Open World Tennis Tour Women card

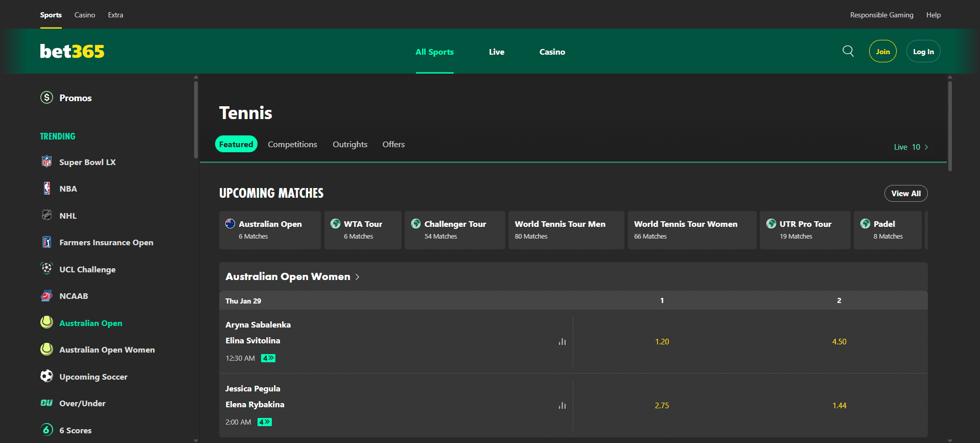(692, 230)
